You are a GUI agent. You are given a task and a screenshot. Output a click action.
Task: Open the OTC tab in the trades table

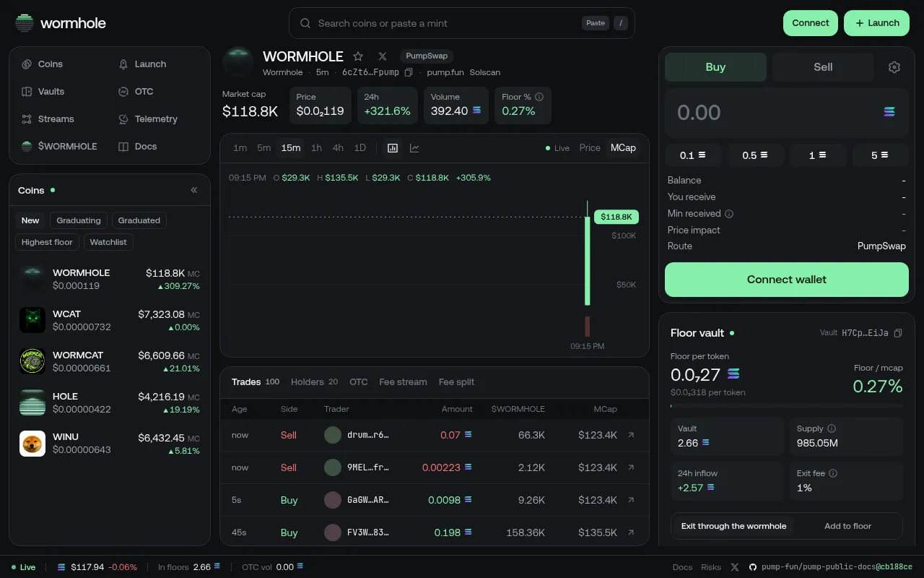point(359,382)
